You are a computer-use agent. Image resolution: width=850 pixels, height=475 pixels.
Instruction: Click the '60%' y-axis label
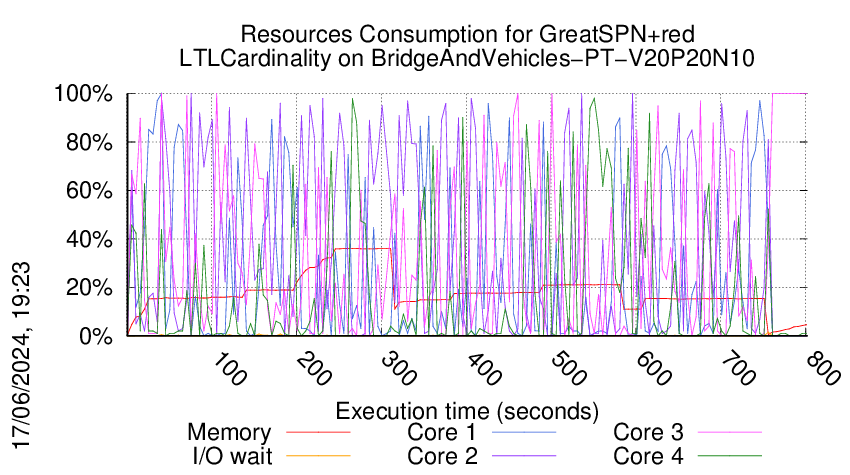click(89, 191)
